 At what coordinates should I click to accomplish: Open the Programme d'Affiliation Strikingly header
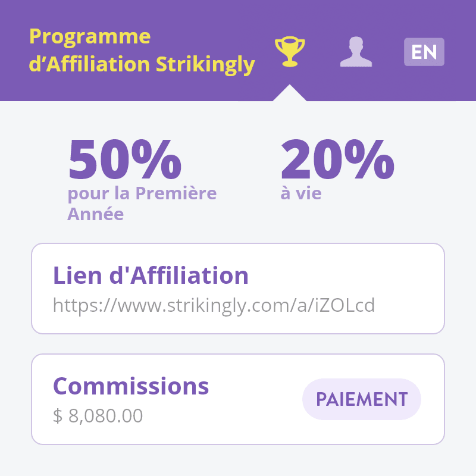point(142,51)
